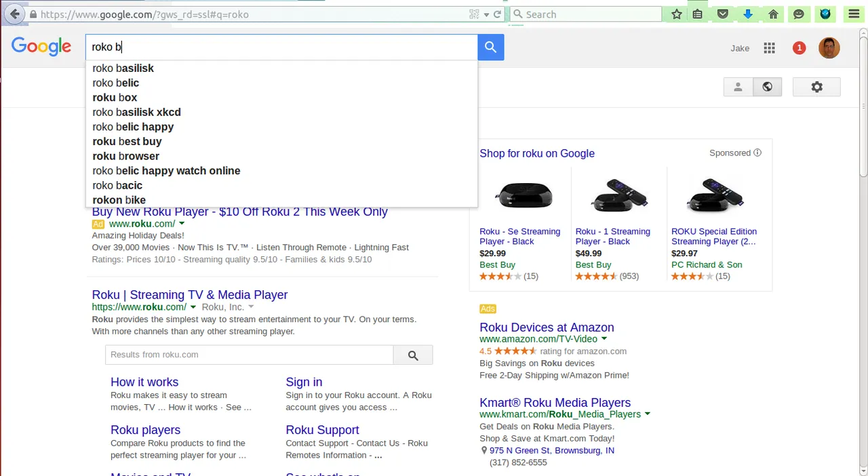
Task: Open 'Kmart® Roku Media Players' ad
Action: [x=555, y=403]
